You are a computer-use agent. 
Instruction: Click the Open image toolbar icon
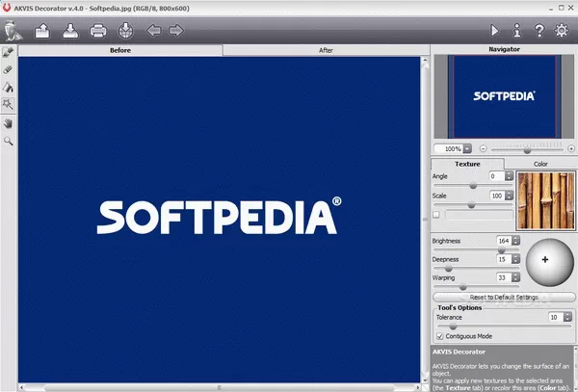point(41,30)
